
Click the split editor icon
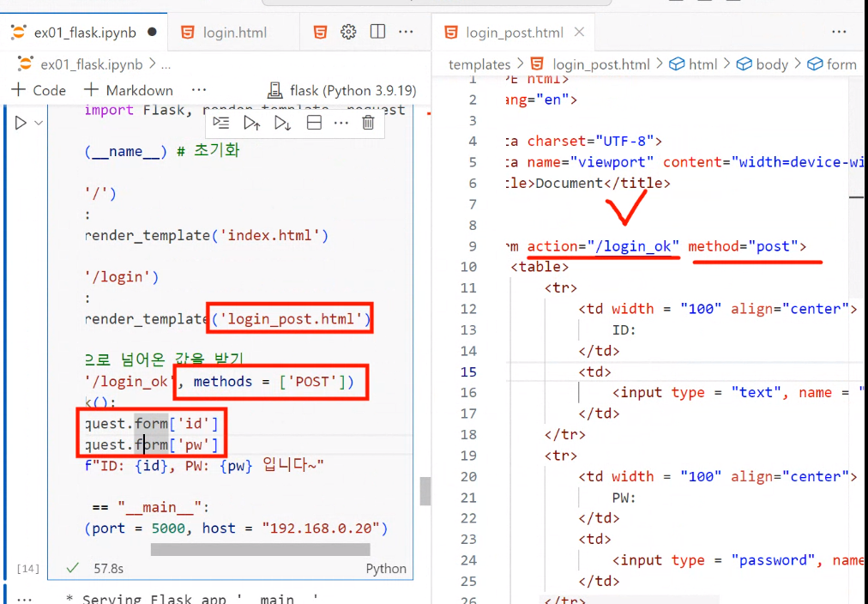(377, 32)
